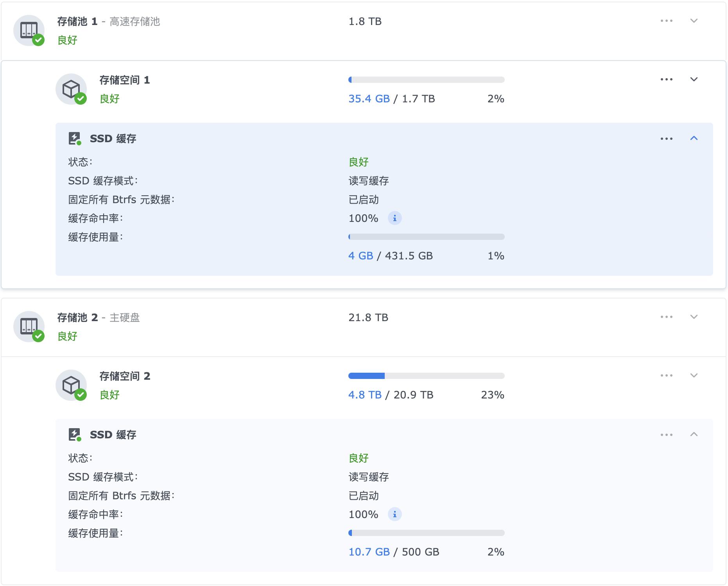Click the SSD 缓存 lightning icon under 存储空间 1
This screenshot has width=728, height=586.
(x=75, y=138)
